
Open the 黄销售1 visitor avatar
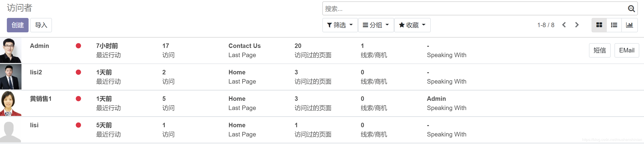11,103
